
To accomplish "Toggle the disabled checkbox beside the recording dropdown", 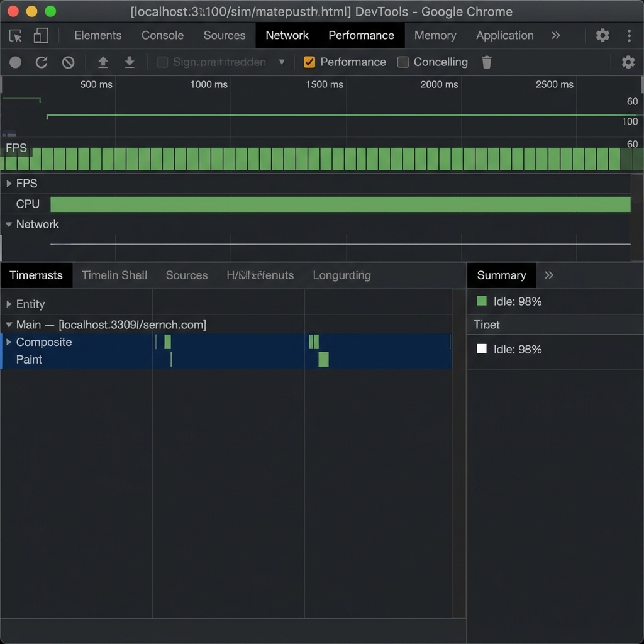I will click(162, 62).
